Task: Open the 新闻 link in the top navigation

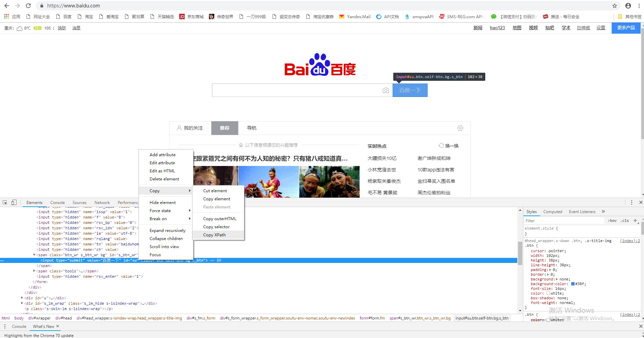Action: pos(478,28)
